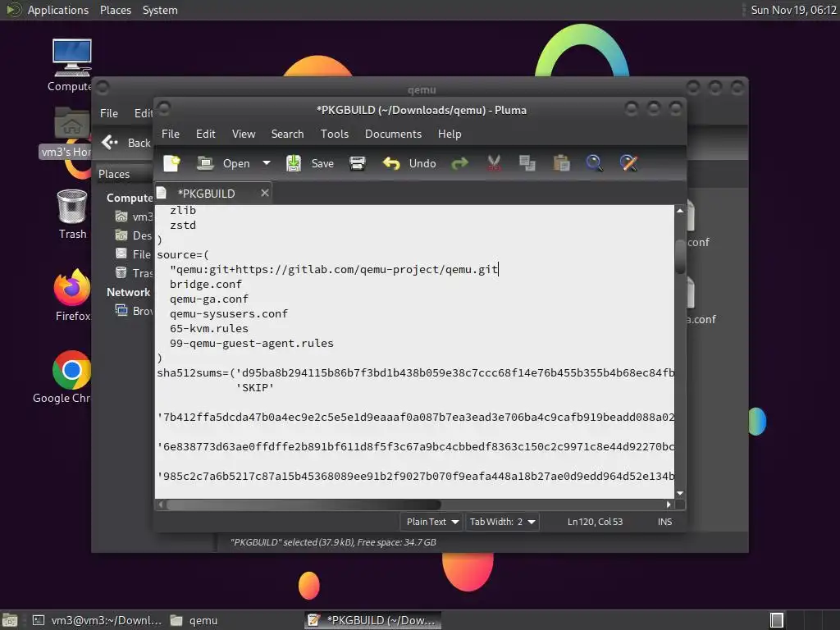Open the Search menu
The height and width of the screenshot is (630, 840).
tap(287, 134)
